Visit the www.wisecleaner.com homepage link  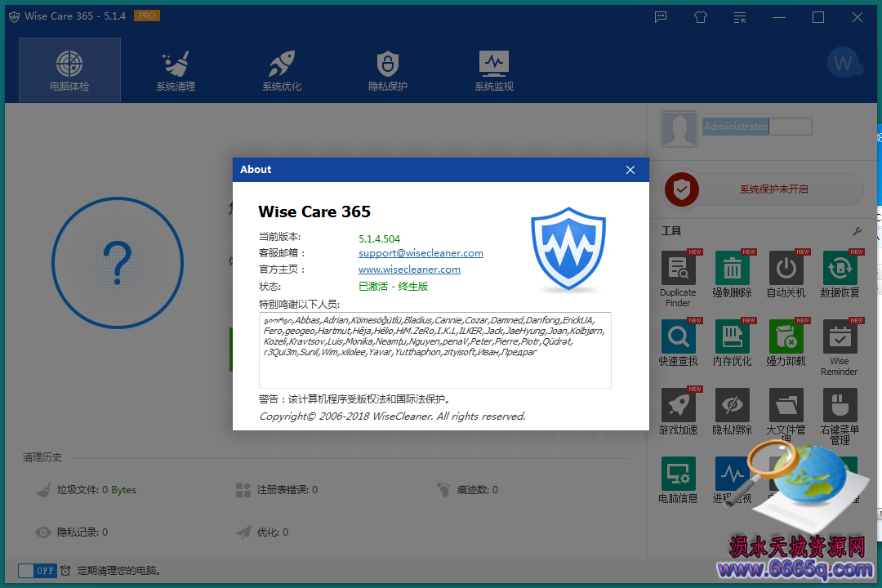[409, 269]
